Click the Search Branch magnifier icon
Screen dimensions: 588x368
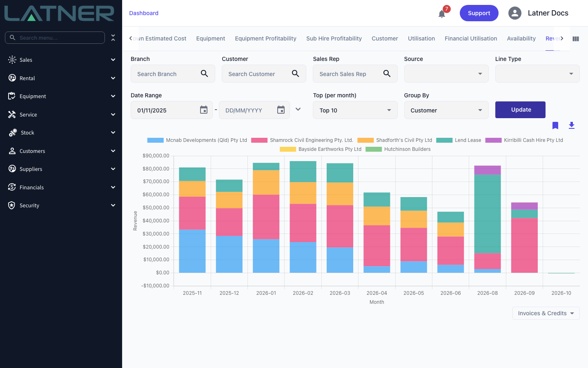tap(205, 74)
